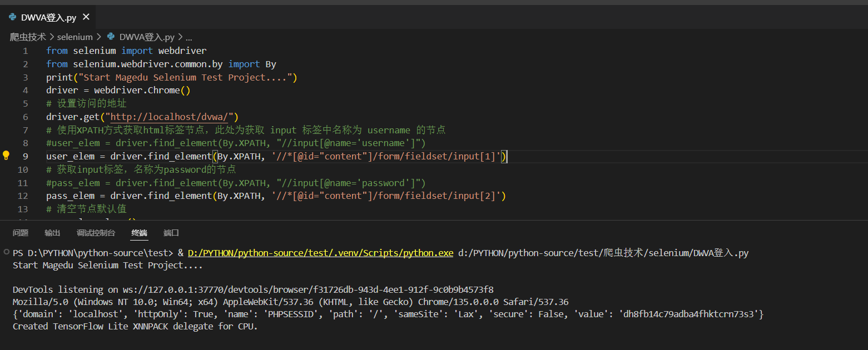Click line number 1 in gutter
Viewport: 868px width, 350px height.
tap(25, 51)
